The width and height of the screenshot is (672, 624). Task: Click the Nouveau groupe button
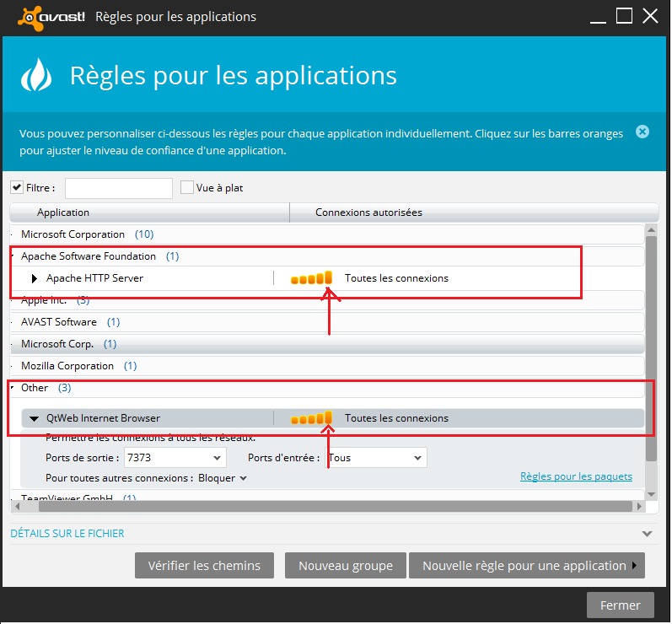(x=346, y=566)
